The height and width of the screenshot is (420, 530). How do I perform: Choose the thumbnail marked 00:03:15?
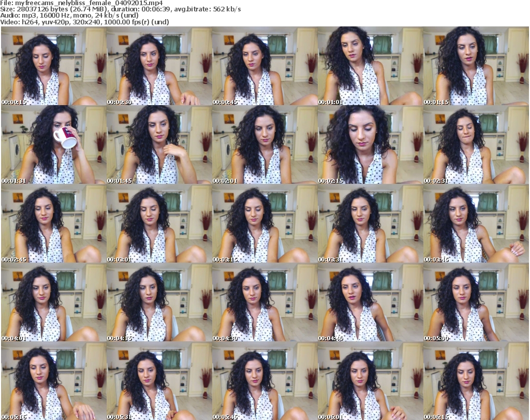click(x=264, y=224)
